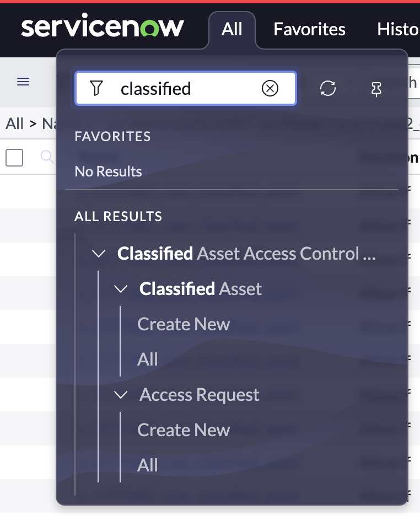The image size is (420, 515).
Task: Click the magnifier search icon in the list header
Action: pyautogui.click(x=47, y=157)
